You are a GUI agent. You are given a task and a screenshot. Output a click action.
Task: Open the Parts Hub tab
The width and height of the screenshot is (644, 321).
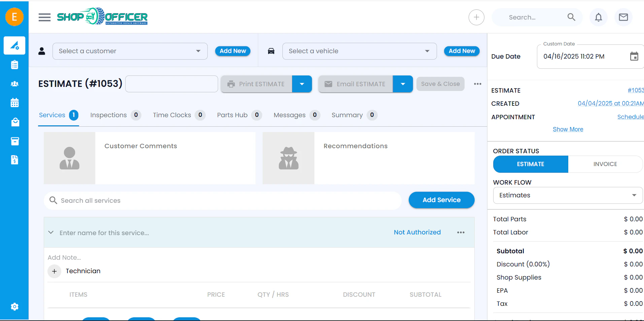tap(232, 115)
